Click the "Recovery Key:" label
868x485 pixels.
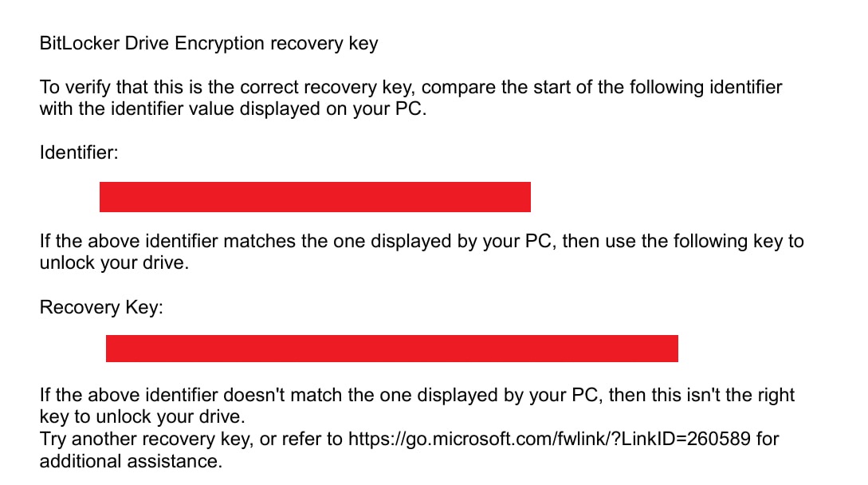101,307
